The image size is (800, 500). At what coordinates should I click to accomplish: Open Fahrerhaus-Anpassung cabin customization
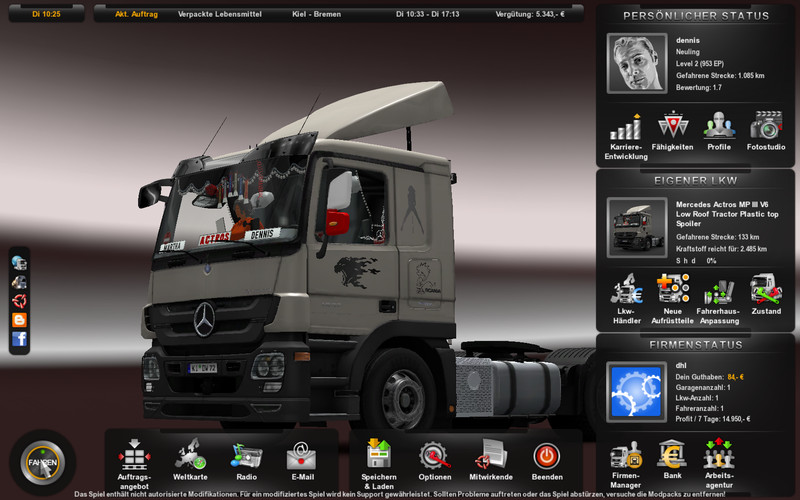pyautogui.click(x=719, y=301)
